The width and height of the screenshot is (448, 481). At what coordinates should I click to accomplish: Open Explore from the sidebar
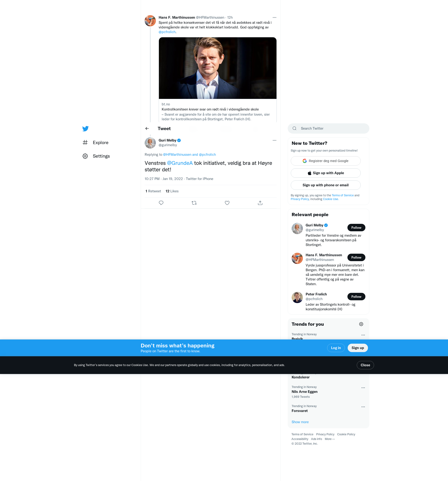(x=95, y=142)
